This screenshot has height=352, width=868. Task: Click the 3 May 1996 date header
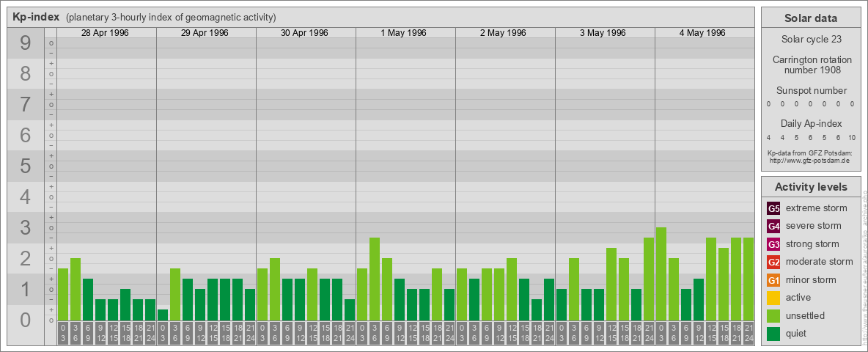603,33
